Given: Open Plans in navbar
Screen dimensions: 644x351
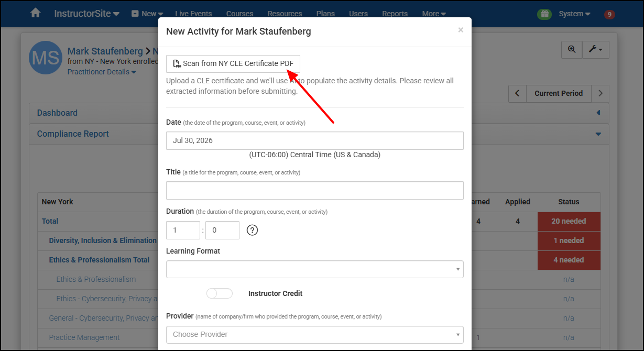Looking at the screenshot, I should [x=326, y=14].
